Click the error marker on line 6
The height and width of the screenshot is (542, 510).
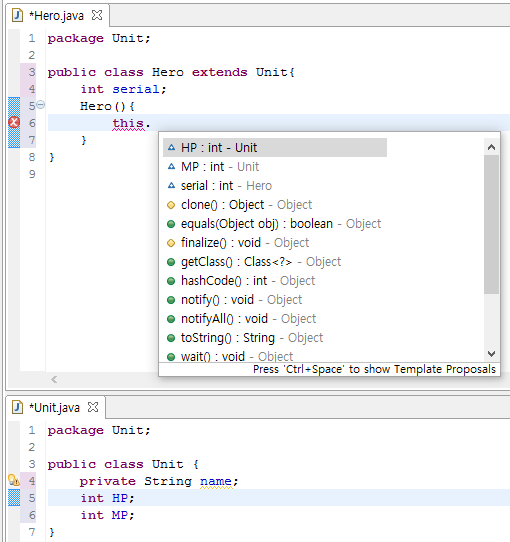click(x=14, y=122)
